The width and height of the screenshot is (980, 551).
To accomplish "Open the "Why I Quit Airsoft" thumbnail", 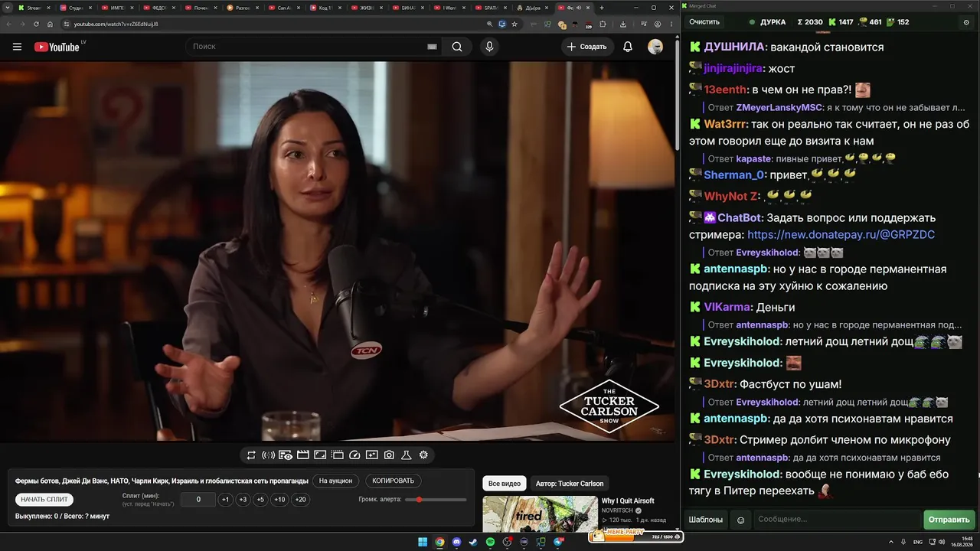I will click(540, 513).
